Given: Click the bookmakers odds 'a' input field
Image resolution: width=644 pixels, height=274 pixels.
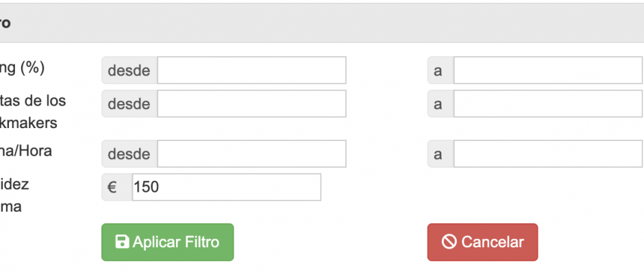Looking at the screenshot, I should pyautogui.click(x=547, y=104).
